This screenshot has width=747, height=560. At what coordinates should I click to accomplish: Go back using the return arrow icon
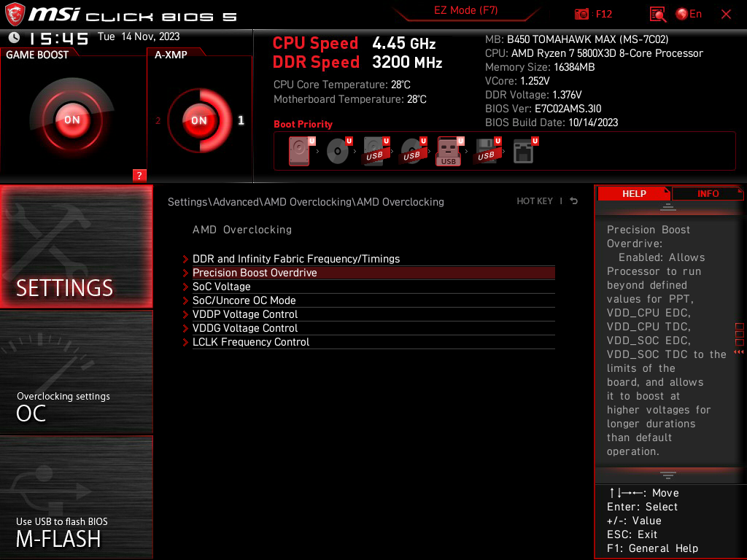click(x=573, y=201)
